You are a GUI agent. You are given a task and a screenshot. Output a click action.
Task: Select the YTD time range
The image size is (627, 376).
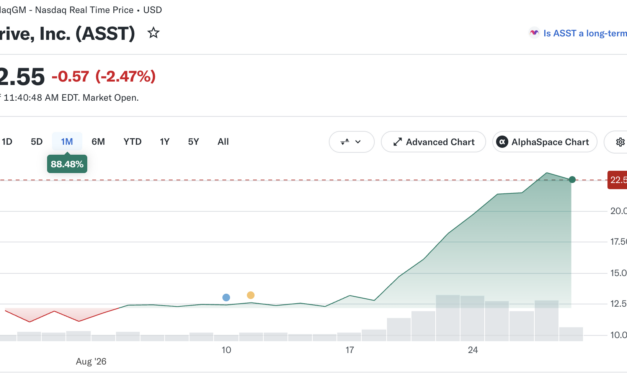[x=132, y=142]
